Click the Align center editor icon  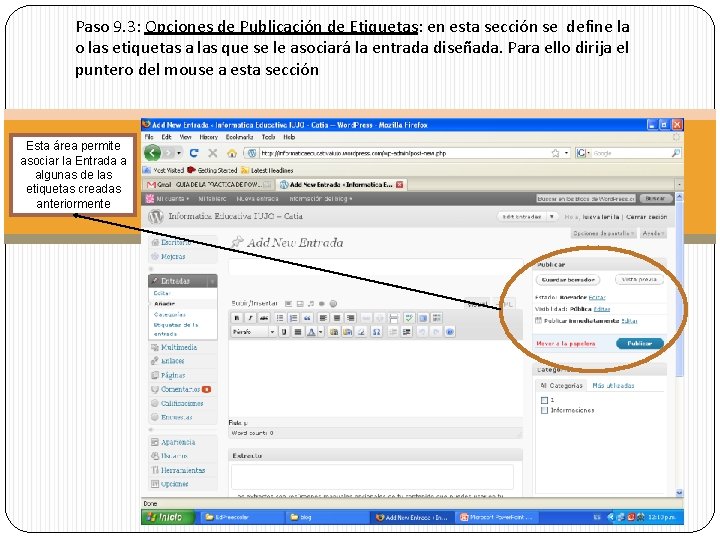[337, 318]
